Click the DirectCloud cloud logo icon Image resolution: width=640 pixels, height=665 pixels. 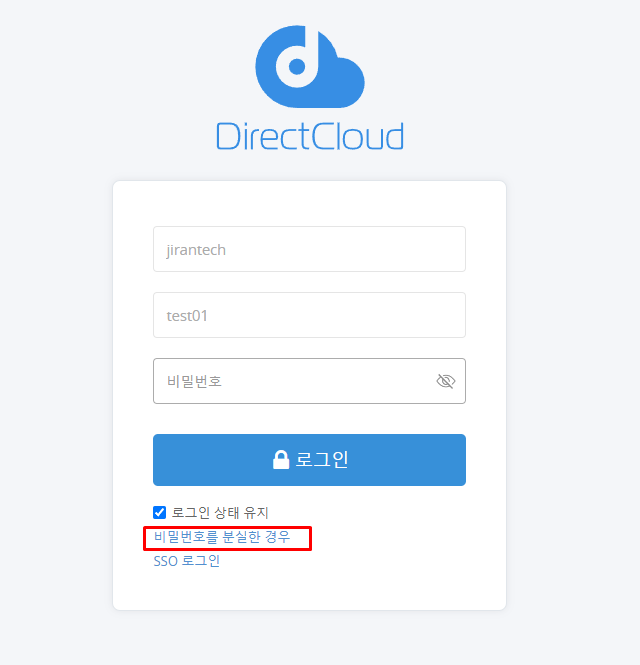pyautogui.click(x=310, y=66)
